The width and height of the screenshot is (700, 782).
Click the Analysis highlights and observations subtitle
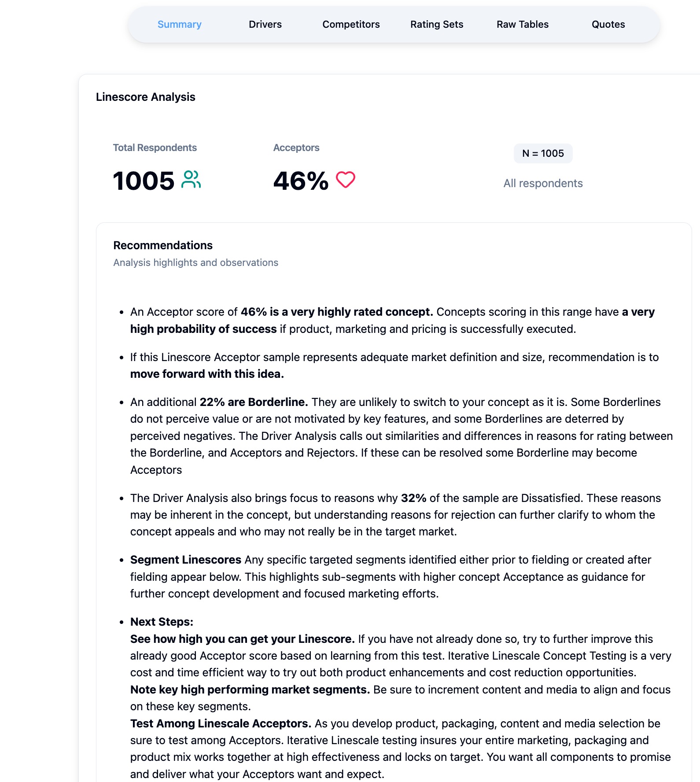(x=195, y=262)
